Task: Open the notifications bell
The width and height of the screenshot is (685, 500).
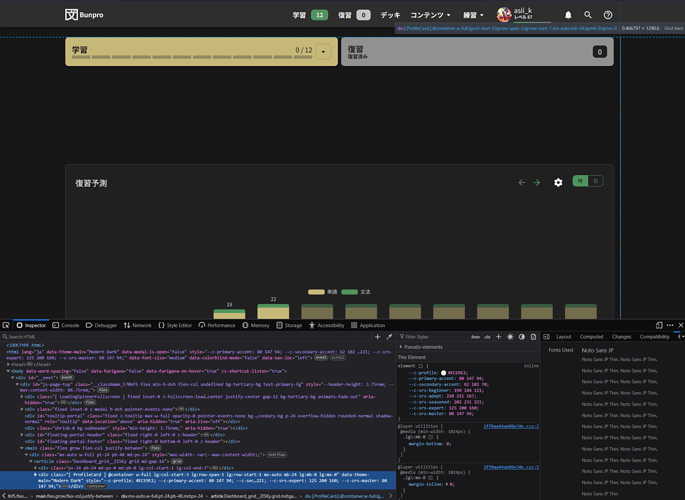Action: click(x=568, y=15)
